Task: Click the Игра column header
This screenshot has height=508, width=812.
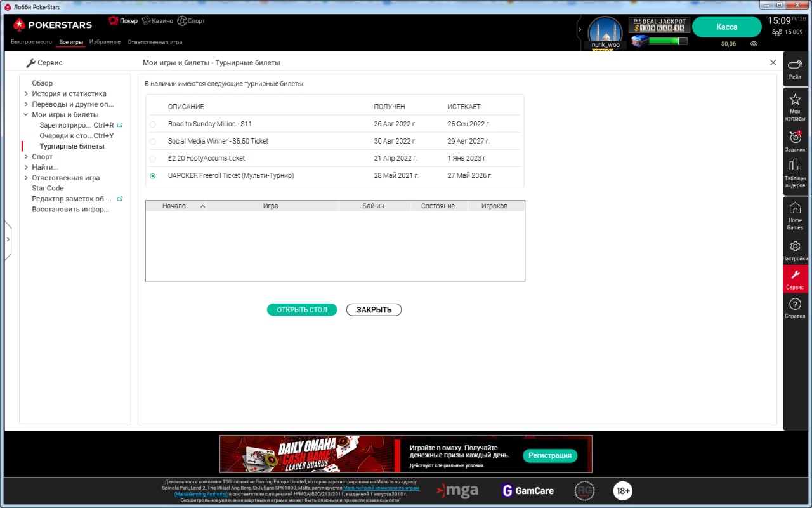Action: pyautogui.click(x=271, y=206)
